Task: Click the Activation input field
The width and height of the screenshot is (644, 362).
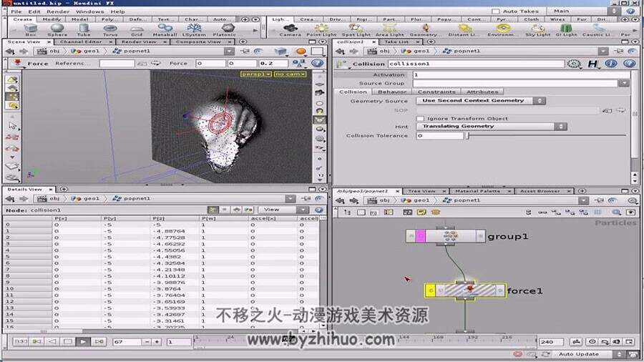Action: pos(521,74)
